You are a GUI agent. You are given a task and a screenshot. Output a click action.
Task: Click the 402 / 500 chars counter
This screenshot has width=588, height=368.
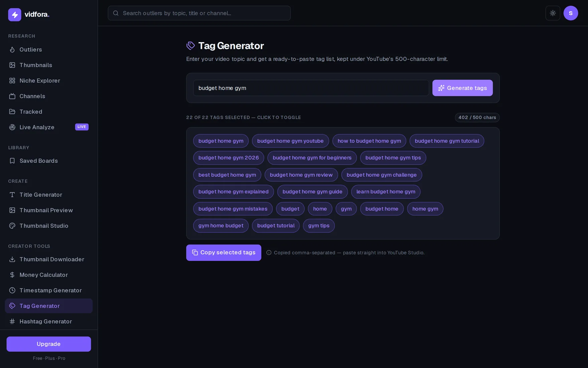click(477, 117)
